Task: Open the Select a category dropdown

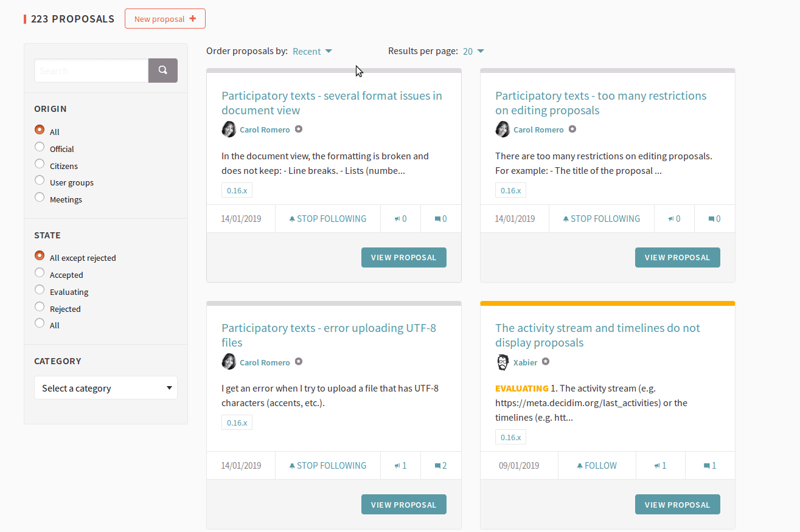Action: coord(106,388)
